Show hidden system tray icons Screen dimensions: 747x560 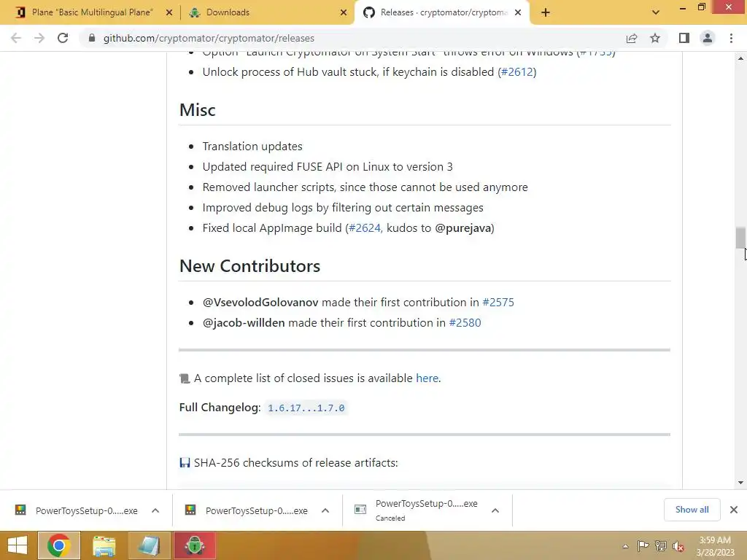pyautogui.click(x=625, y=546)
